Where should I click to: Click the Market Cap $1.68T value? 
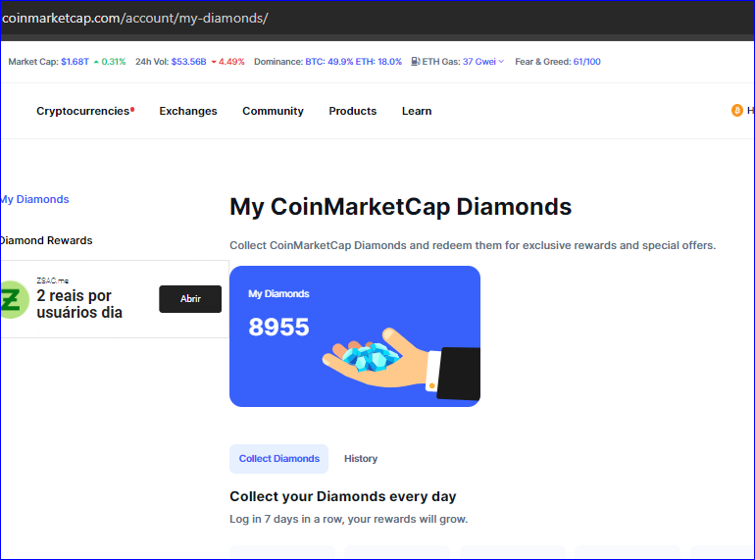(75, 62)
